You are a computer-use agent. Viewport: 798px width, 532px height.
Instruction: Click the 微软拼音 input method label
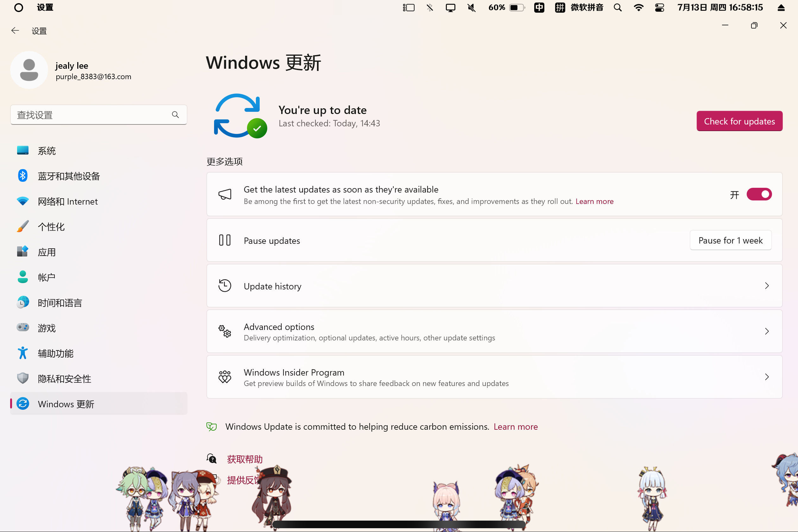(587, 8)
